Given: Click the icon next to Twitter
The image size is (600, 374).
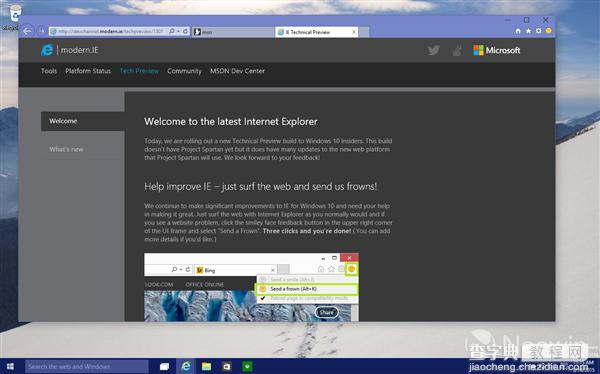Looking at the screenshot, I should (x=457, y=50).
